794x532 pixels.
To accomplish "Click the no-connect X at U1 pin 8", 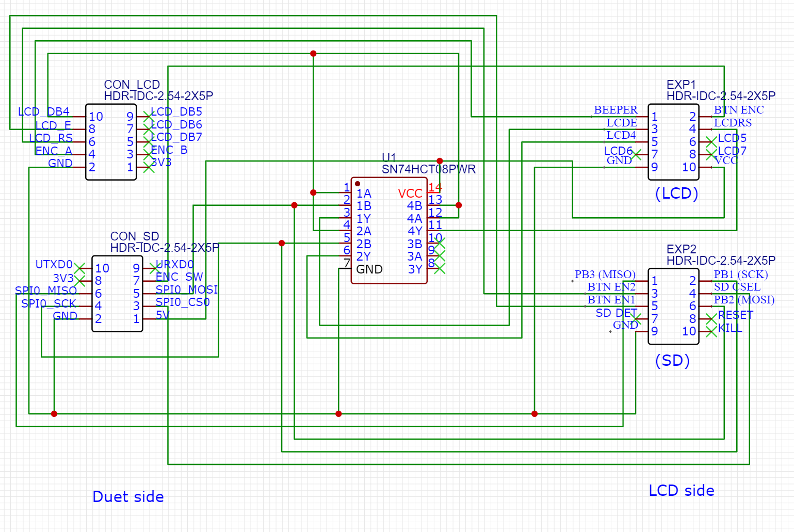I will [440, 268].
